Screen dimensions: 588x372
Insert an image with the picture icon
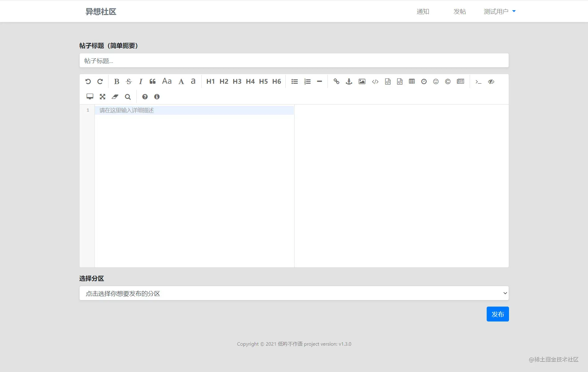(362, 82)
